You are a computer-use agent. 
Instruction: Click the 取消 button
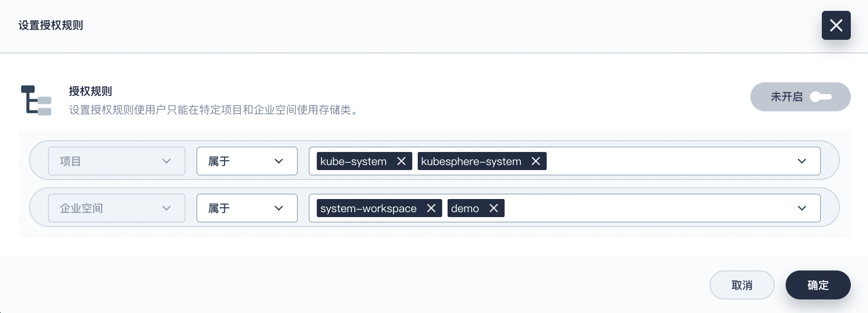point(742,285)
